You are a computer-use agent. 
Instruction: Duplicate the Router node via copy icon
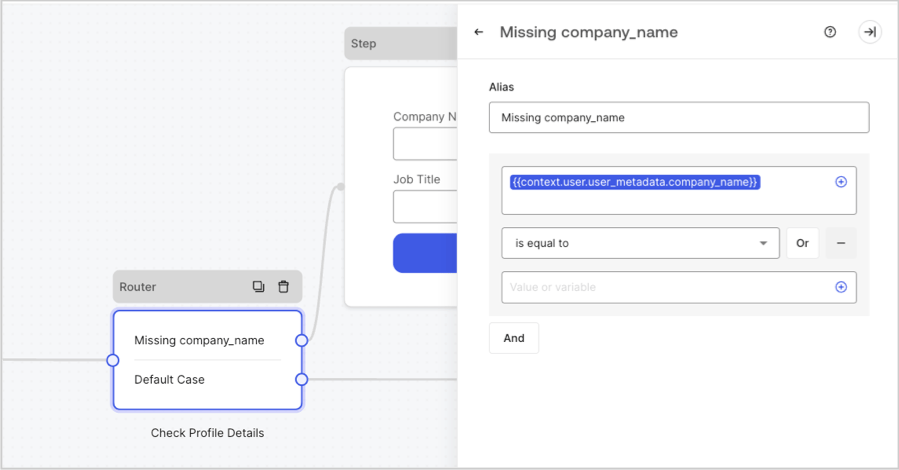tap(259, 287)
